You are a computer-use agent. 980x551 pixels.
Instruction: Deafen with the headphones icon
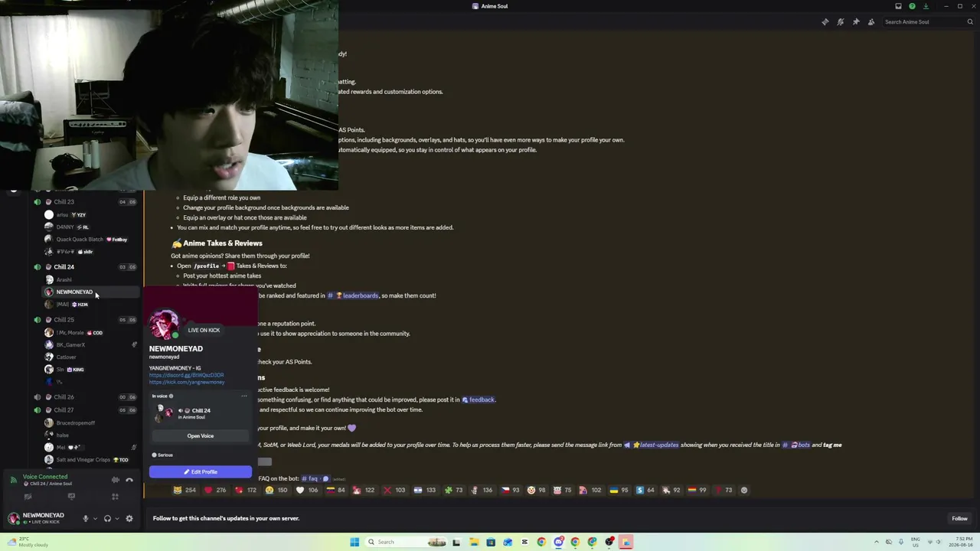click(x=107, y=518)
